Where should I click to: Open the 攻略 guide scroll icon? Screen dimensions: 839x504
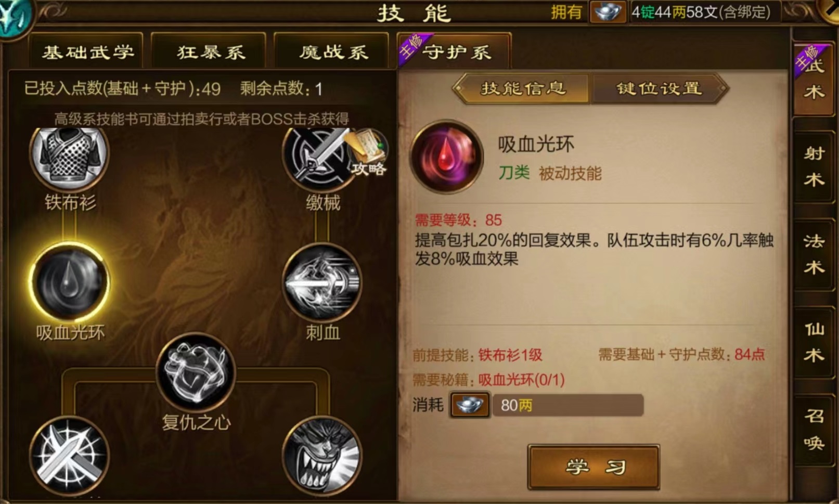(367, 152)
